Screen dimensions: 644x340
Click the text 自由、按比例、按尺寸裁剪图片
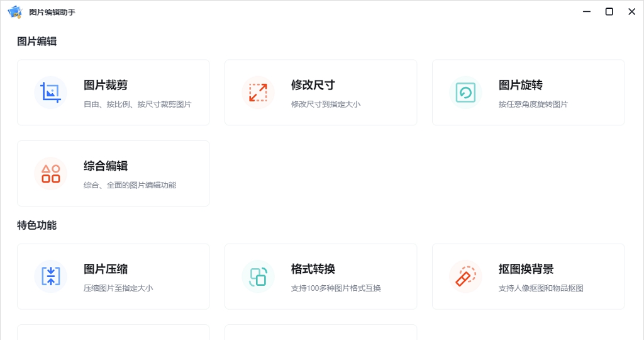138,105
